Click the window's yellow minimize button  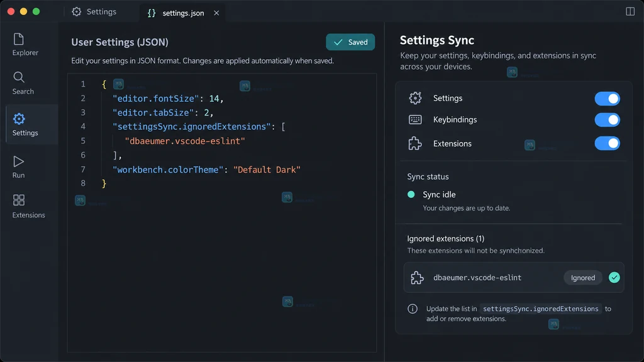(23, 11)
